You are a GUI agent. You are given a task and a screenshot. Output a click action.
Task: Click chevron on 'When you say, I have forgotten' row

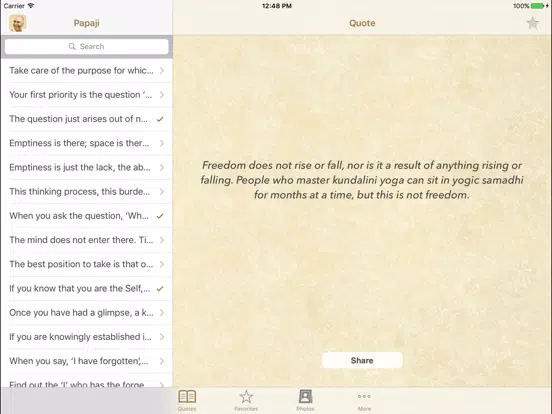coord(162,361)
